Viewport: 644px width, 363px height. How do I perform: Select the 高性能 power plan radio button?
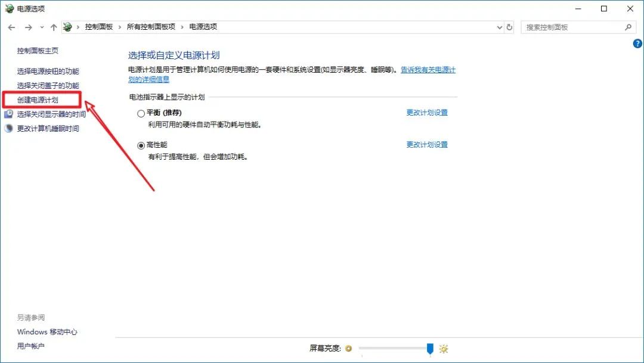141,145
